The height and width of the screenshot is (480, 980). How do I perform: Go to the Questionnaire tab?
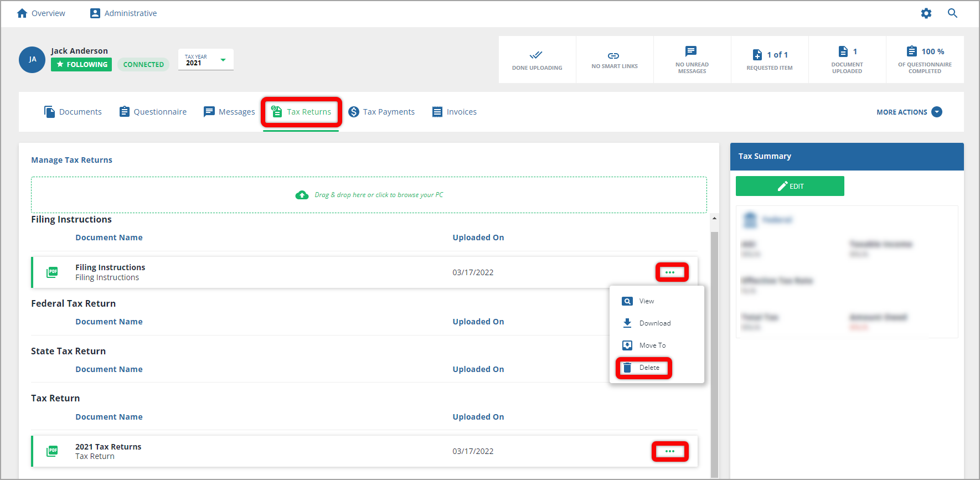pyautogui.click(x=153, y=112)
